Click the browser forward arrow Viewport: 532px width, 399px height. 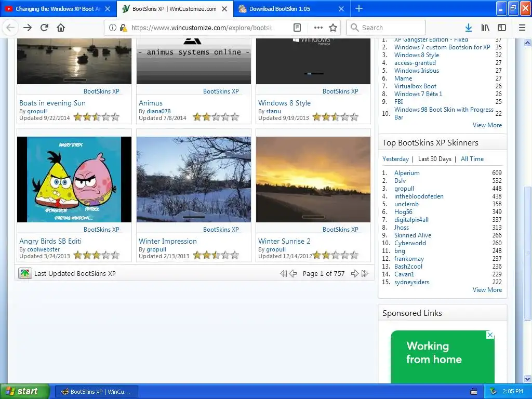point(28,28)
